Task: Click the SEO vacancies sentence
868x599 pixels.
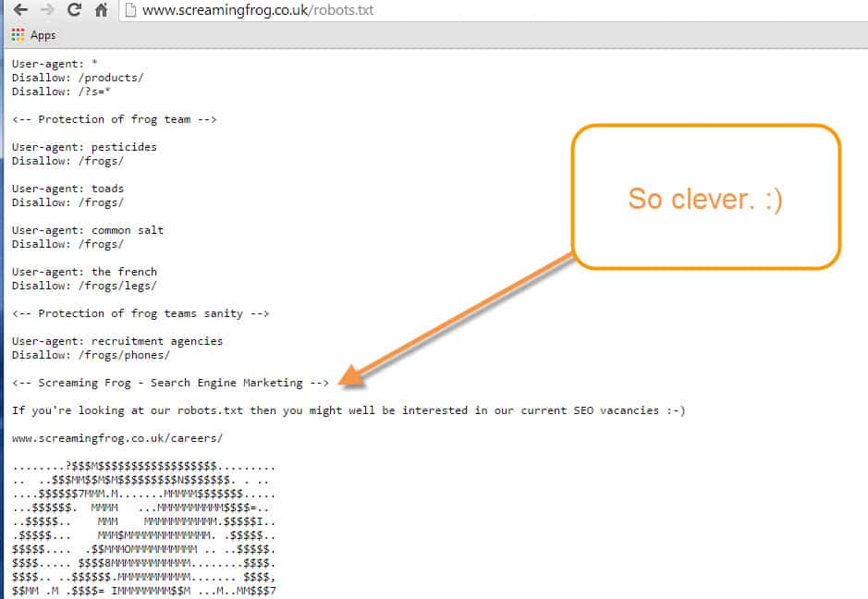Action: pyautogui.click(x=348, y=410)
